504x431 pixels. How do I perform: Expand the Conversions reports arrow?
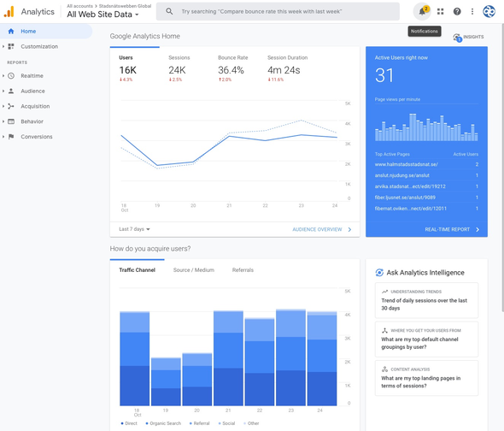(x=3, y=137)
